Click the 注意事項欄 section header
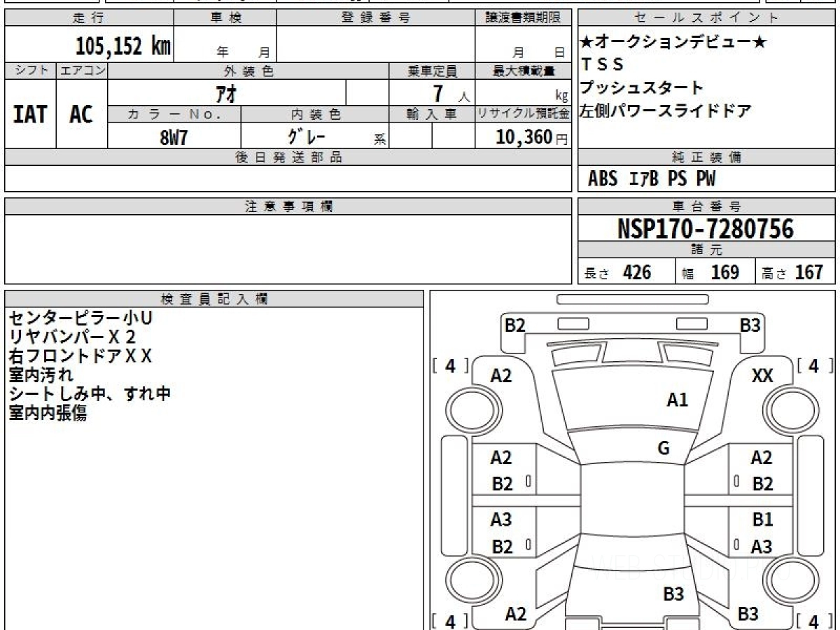This screenshot has width=840, height=630. coord(288,206)
